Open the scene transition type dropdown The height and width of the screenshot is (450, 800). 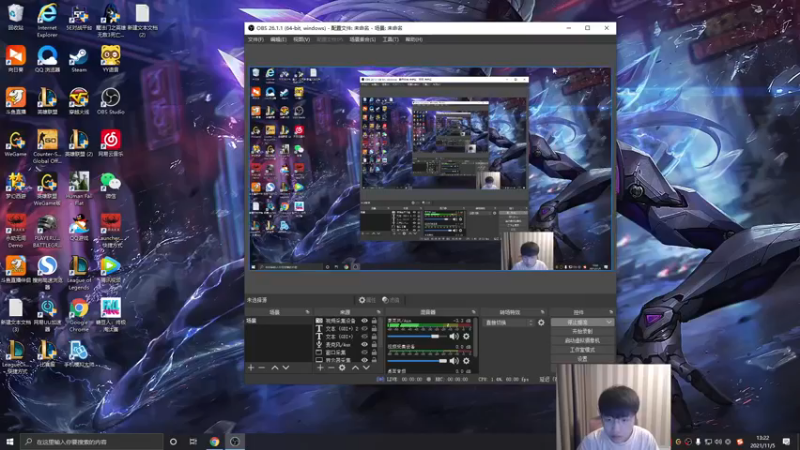coord(509,322)
